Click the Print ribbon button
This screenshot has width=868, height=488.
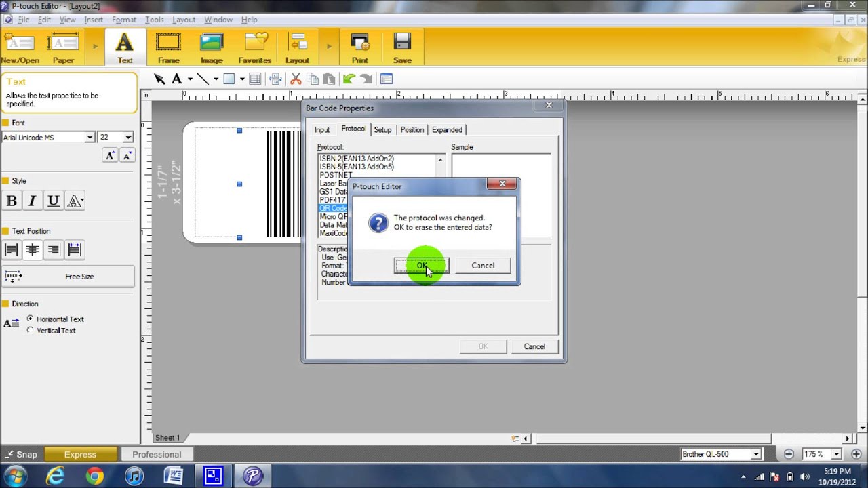point(359,48)
